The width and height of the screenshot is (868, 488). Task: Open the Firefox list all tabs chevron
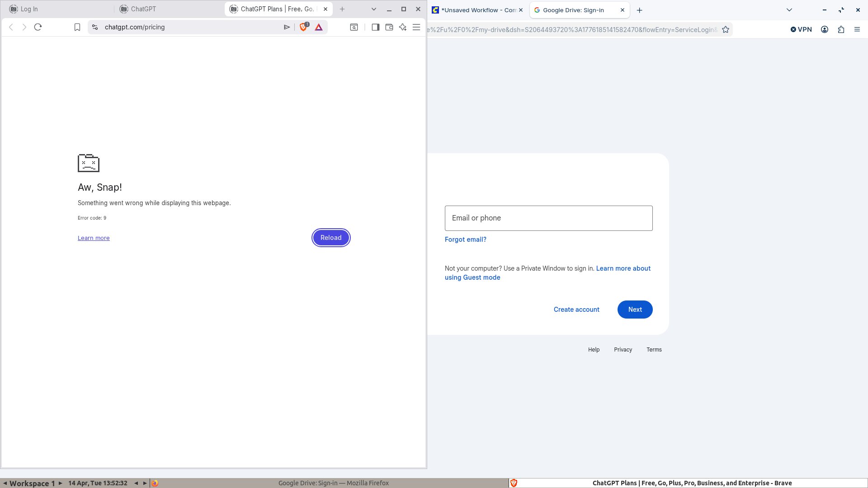(x=789, y=10)
